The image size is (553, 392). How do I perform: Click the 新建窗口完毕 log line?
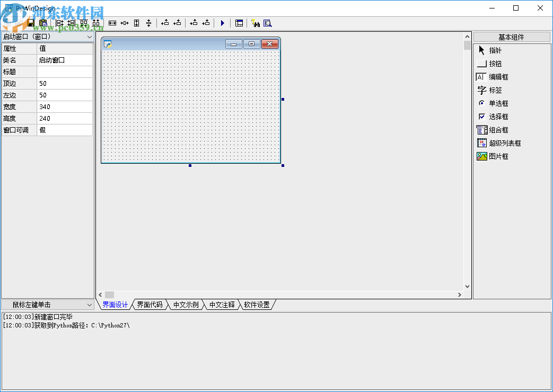(38, 317)
